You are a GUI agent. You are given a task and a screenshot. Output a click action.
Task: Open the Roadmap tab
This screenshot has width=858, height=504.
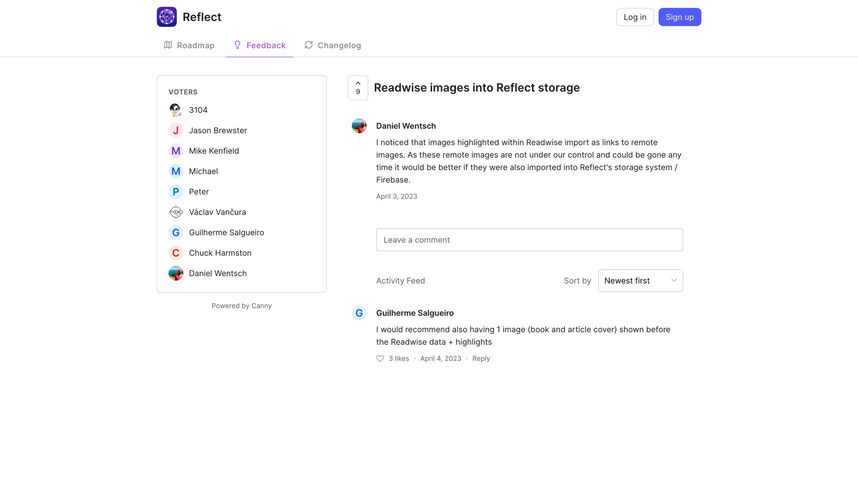coord(189,45)
